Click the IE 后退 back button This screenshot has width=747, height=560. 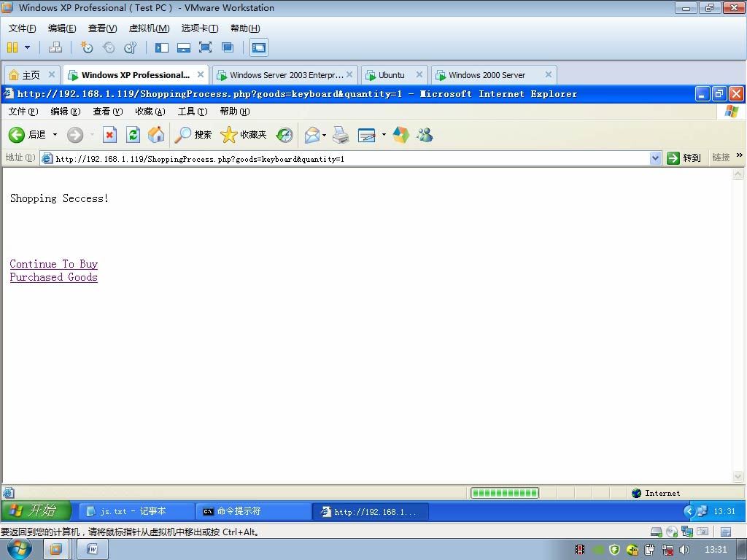[27, 135]
